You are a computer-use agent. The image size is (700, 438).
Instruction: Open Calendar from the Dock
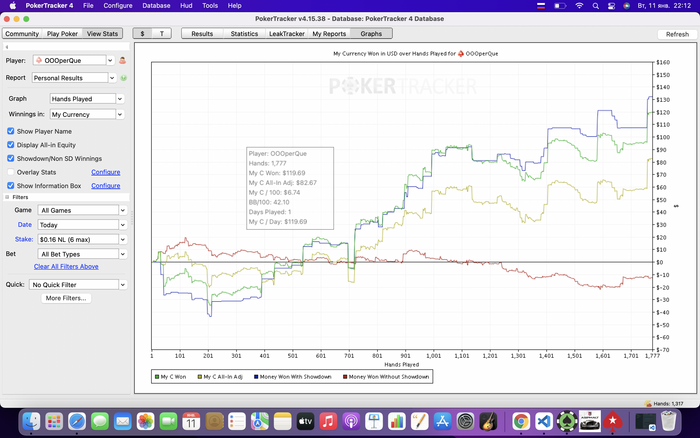click(x=191, y=421)
